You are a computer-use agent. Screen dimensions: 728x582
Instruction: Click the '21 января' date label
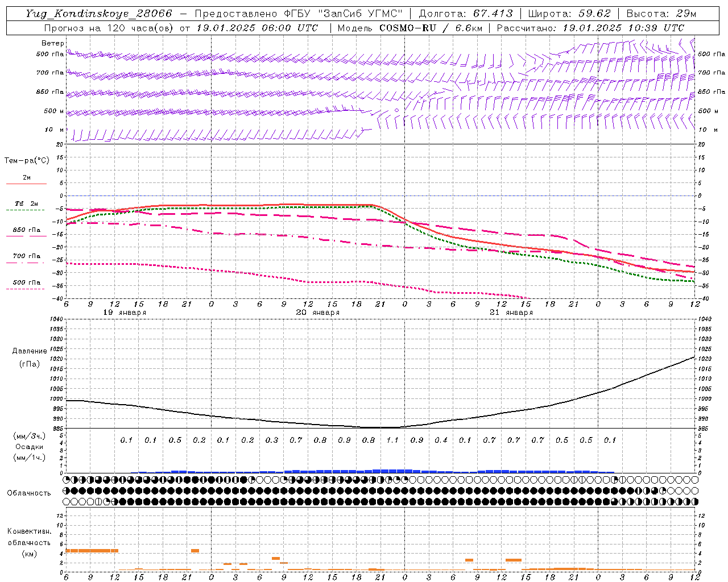511,313
